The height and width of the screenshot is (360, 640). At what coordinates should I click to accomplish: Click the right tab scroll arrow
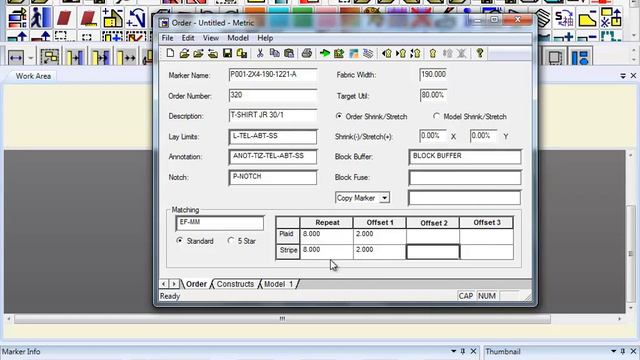(x=174, y=284)
